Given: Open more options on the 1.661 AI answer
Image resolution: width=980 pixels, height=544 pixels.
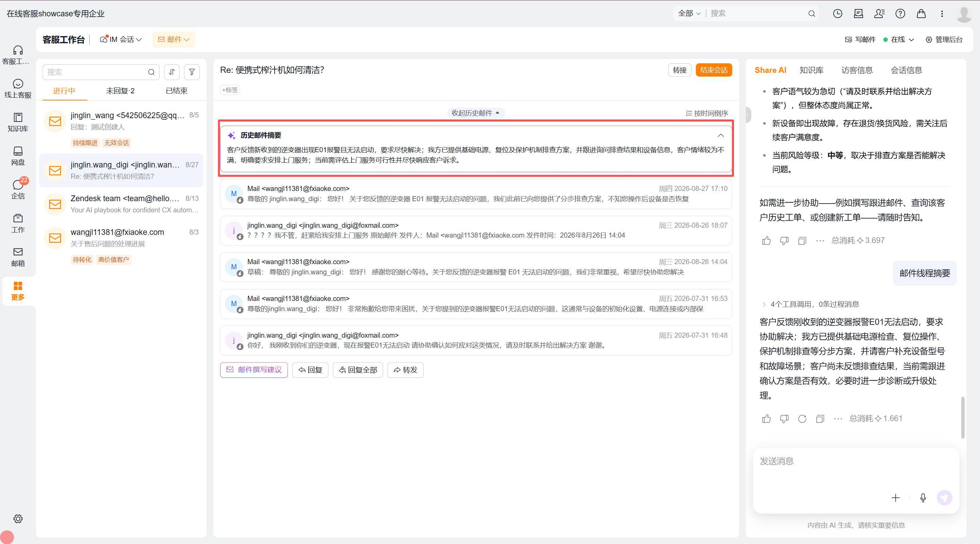Looking at the screenshot, I should click(x=838, y=419).
